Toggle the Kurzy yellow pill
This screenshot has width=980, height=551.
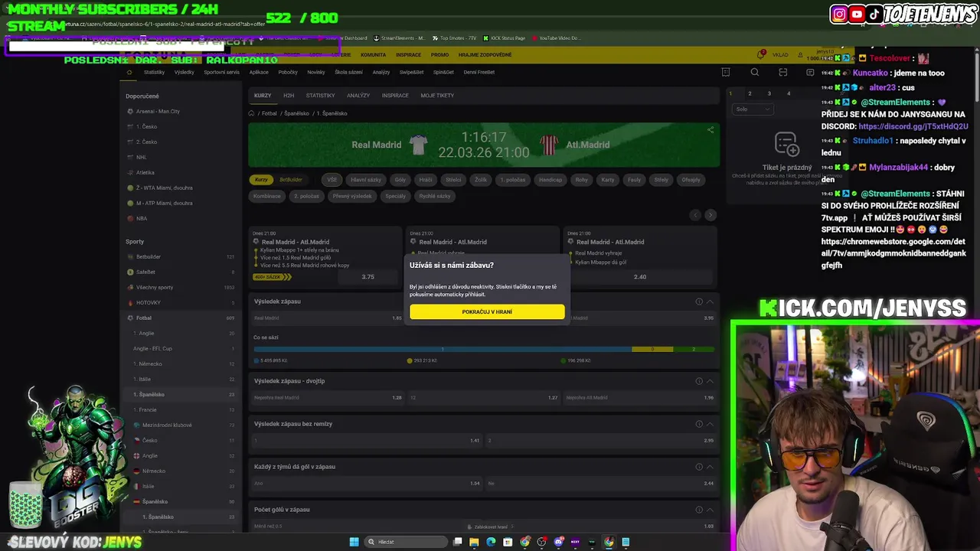261,180
